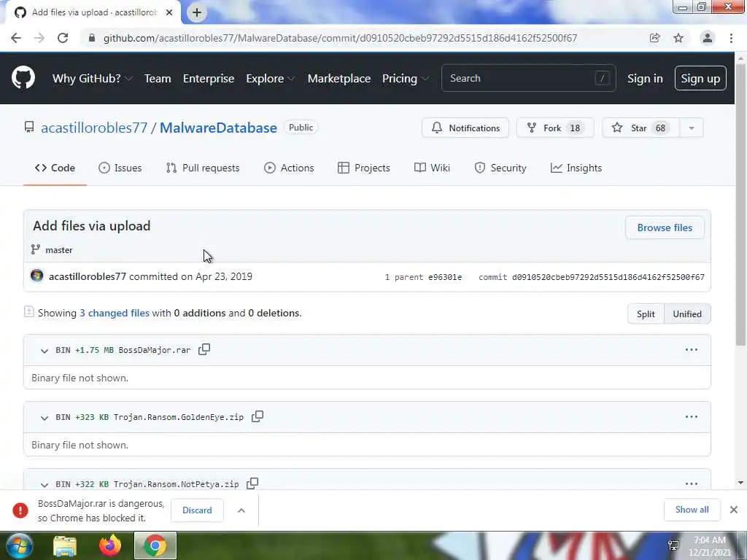Reload the page with the refresh icon
The width and height of the screenshot is (747, 560).
pos(63,38)
